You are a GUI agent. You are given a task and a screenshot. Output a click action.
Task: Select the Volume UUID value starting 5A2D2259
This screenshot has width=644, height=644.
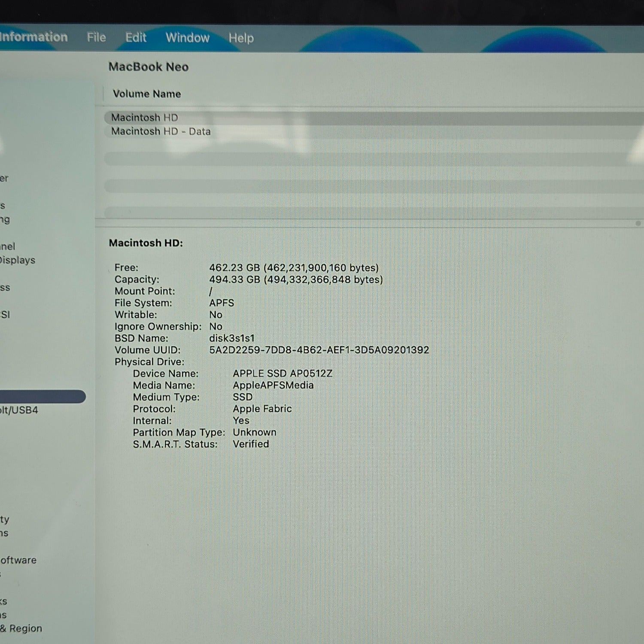pos(319,350)
